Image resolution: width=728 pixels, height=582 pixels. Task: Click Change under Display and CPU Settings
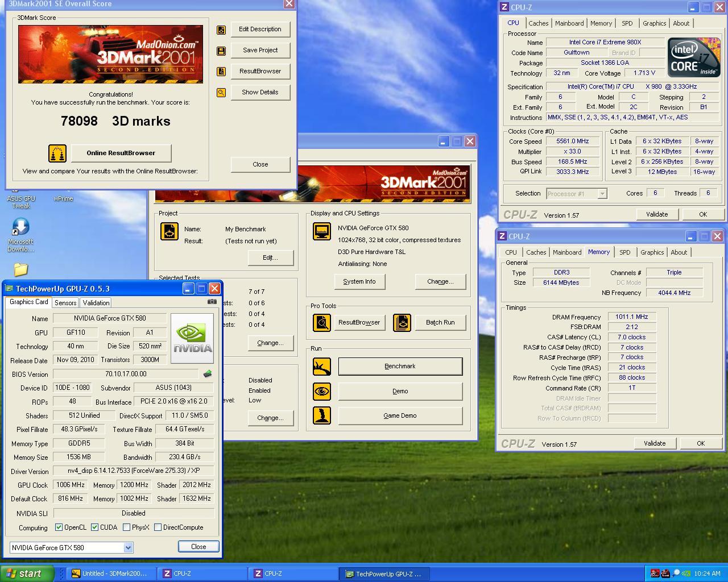click(440, 282)
